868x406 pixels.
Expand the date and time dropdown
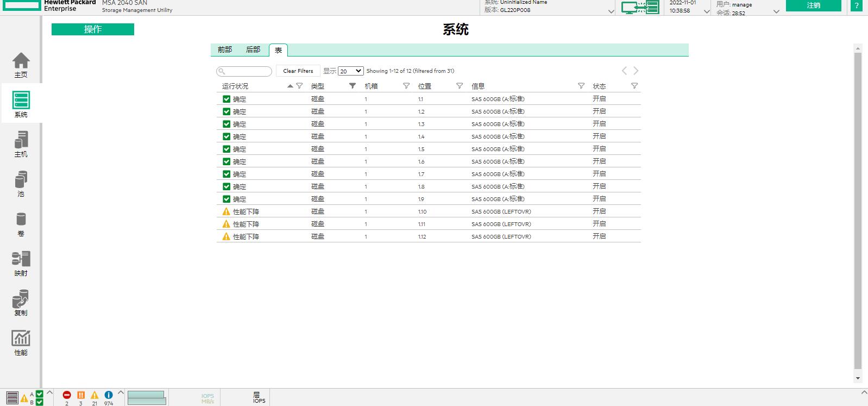click(x=707, y=11)
